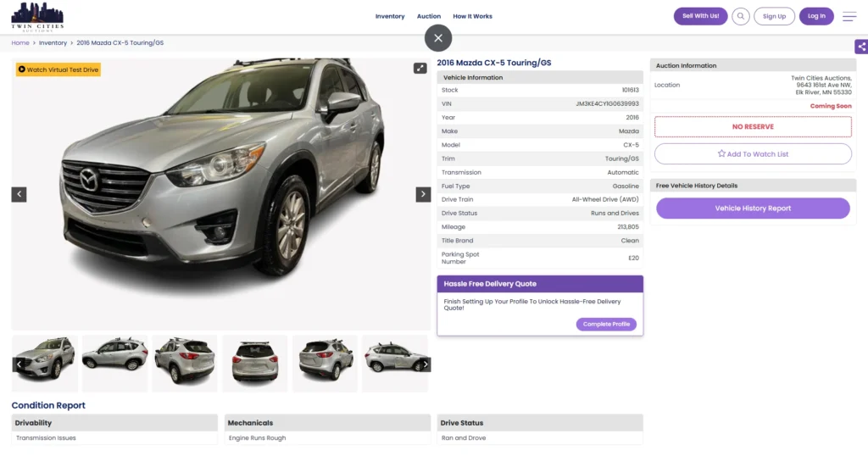Open the Auction menu item
Image resolution: width=868 pixels, height=456 pixels.
(429, 16)
